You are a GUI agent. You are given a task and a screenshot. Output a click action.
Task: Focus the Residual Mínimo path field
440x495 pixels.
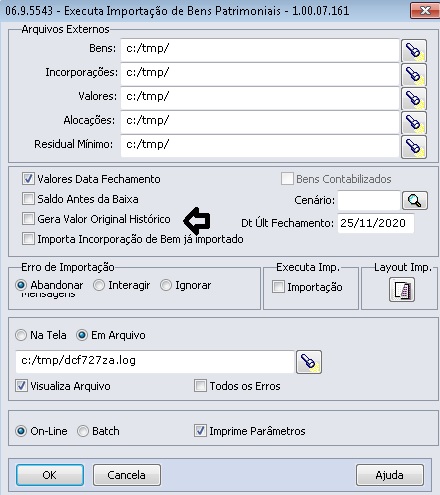(x=260, y=146)
